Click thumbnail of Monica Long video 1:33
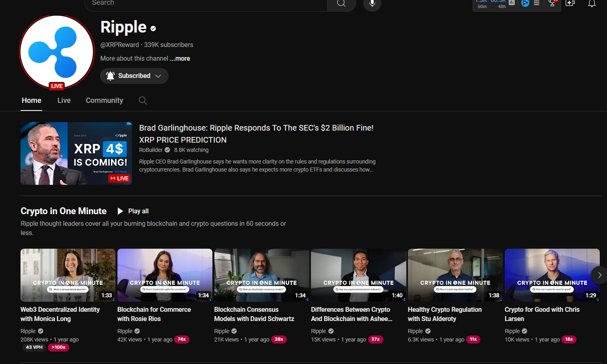The image size is (607, 364). 68,275
